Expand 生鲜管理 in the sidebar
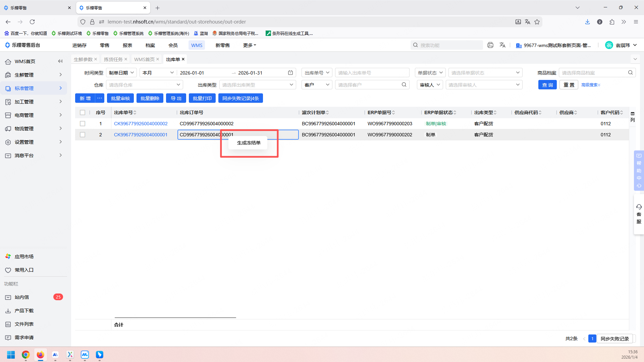Screen dimensions: 644x362 [x=34, y=75]
